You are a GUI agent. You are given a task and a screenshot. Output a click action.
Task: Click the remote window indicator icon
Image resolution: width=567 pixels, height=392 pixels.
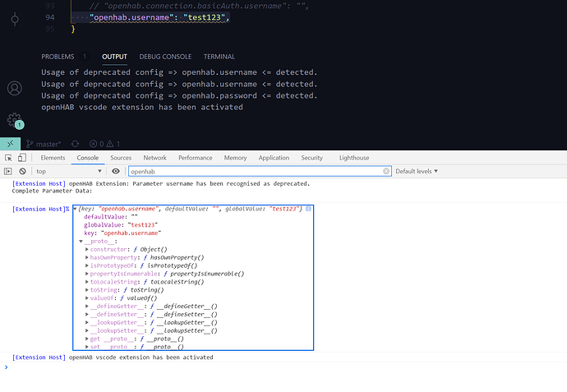pyautogui.click(x=9, y=144)
